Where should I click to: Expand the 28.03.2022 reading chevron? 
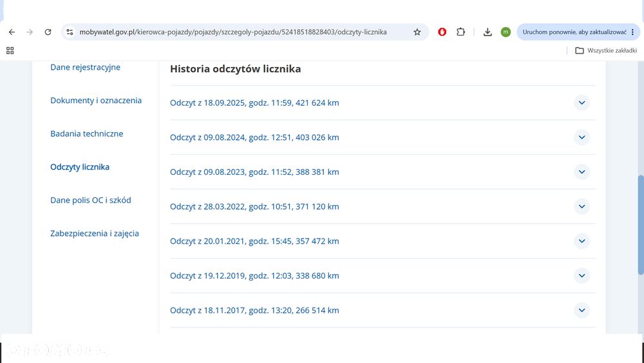pos(582,206)
